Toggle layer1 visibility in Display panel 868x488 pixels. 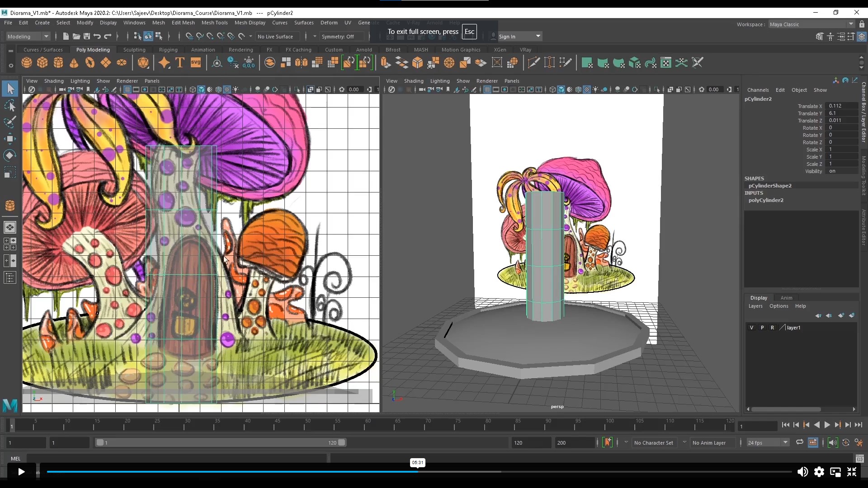[x=752, y=327]
